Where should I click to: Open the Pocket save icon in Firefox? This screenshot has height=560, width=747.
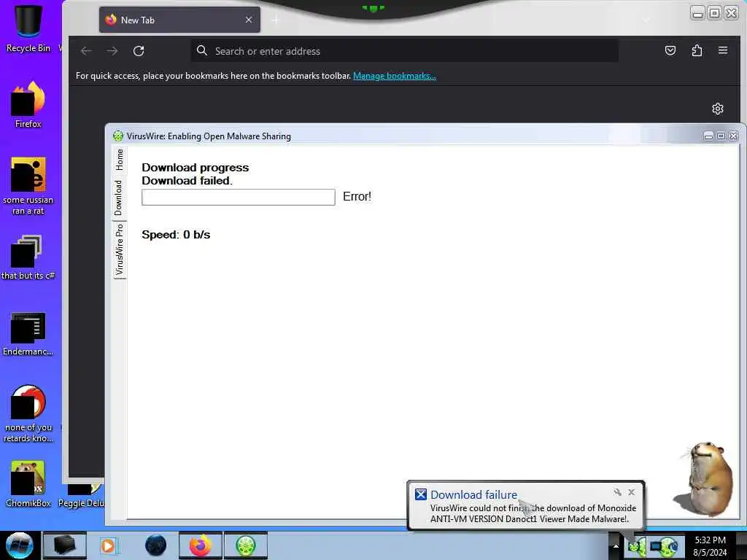(670, 50)
